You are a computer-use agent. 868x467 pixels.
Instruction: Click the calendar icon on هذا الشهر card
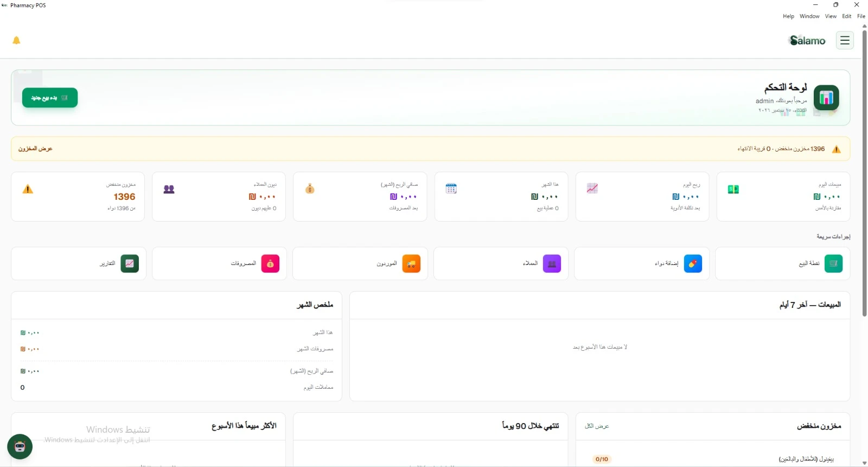(451, 188)
